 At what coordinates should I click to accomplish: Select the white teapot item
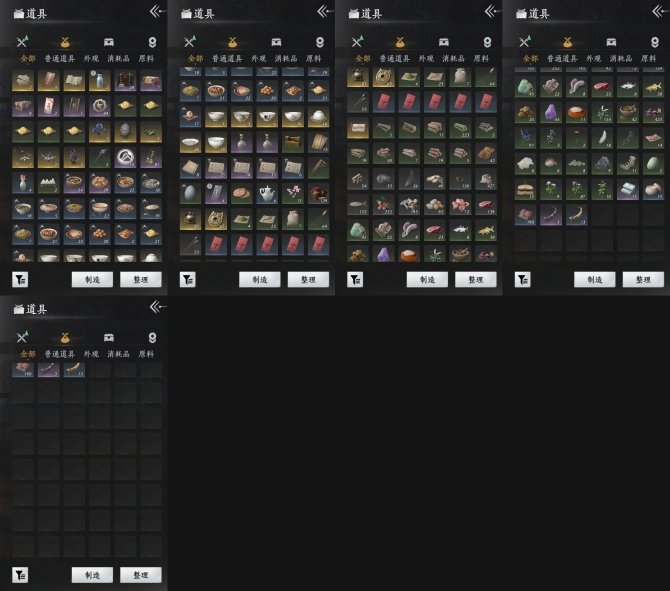[267, 193]
